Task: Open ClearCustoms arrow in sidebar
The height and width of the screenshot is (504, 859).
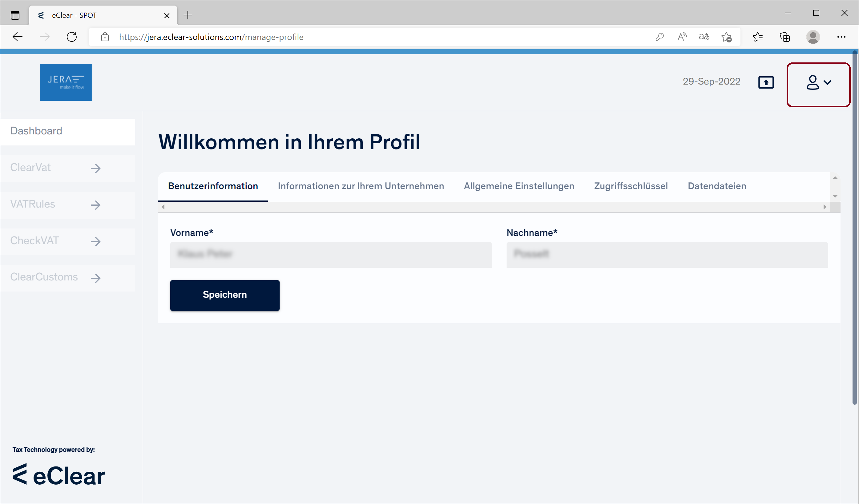Action: click(96, 278)
